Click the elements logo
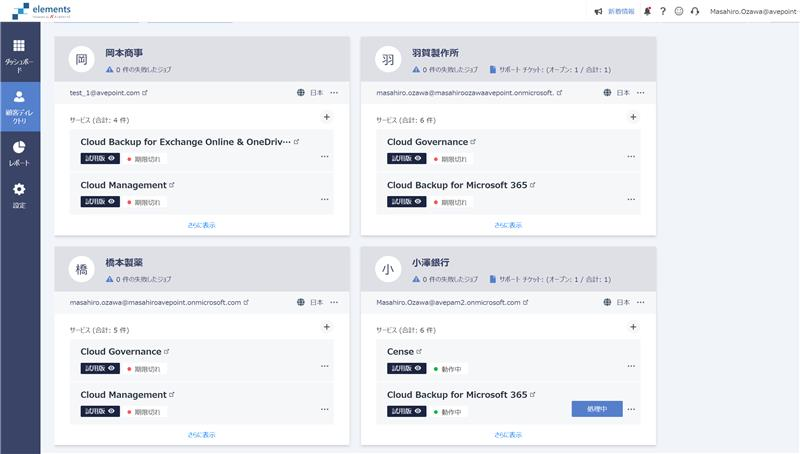 tap(42, 10)
